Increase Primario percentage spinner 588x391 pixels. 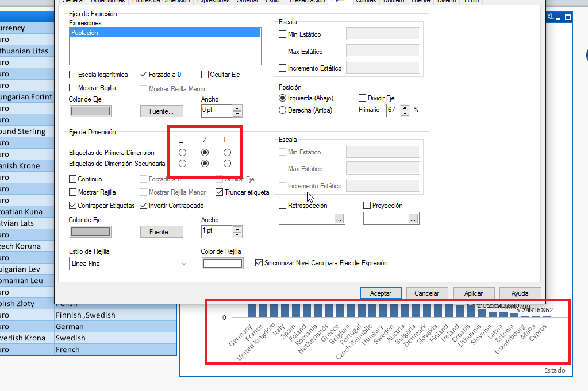pyautogui.click(x=405, y=107)
